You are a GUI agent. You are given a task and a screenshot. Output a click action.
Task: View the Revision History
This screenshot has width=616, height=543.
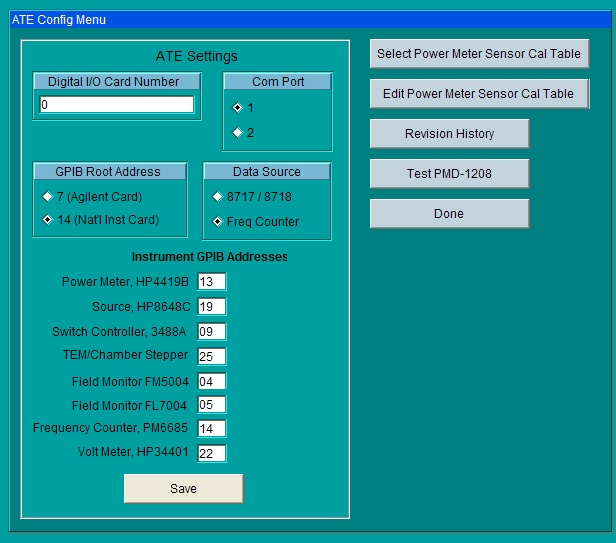pos(449,134)
